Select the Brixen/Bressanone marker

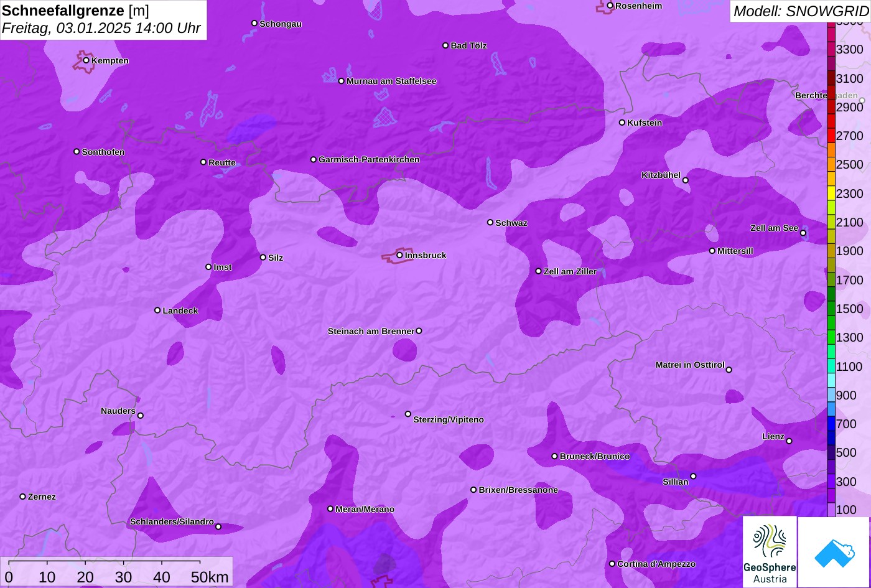(473, 490)
